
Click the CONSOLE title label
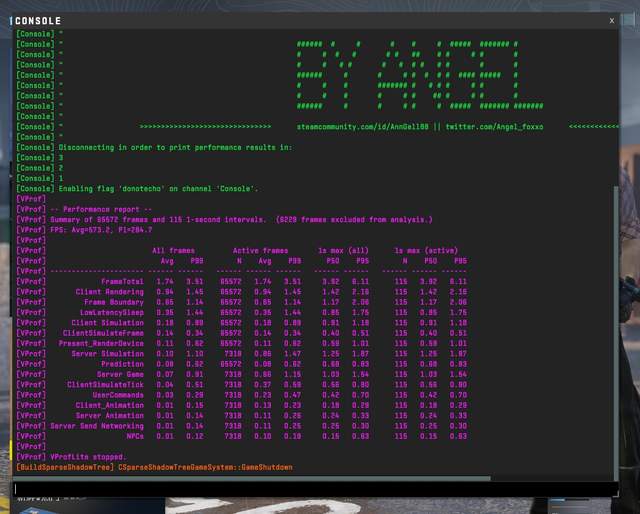(39, 21)
